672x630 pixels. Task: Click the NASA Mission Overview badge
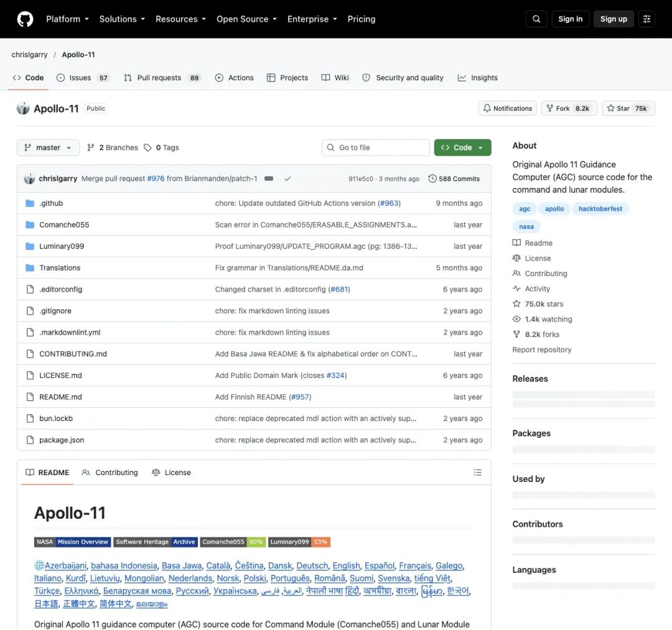pyautogui.click(x=72, y=542)
